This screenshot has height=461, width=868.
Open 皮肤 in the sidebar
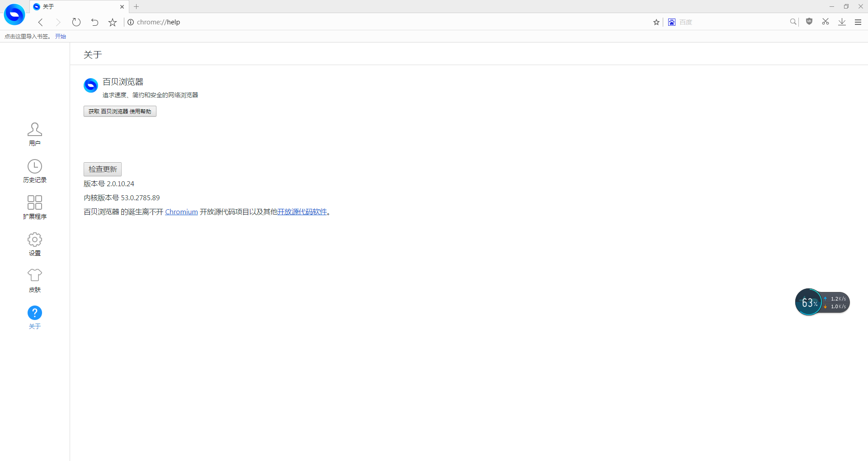pos(35,281)
